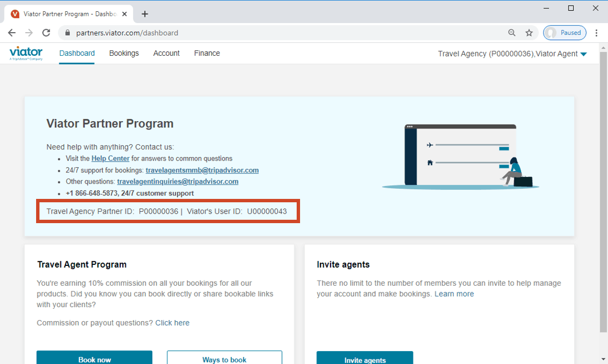The height and width of the screenshot is (364, 608).
Task: Click the page vertical scrollbar
Action: (x=603, y=192)
